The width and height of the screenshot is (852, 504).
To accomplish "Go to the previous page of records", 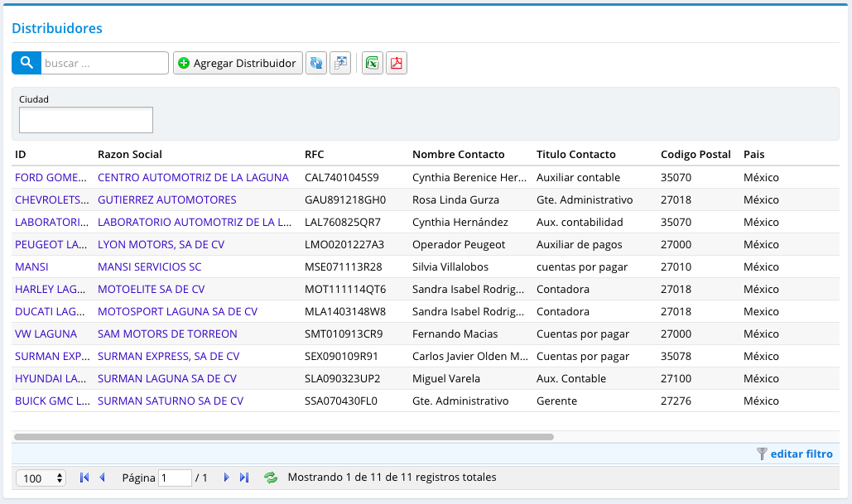I will 102,478.
